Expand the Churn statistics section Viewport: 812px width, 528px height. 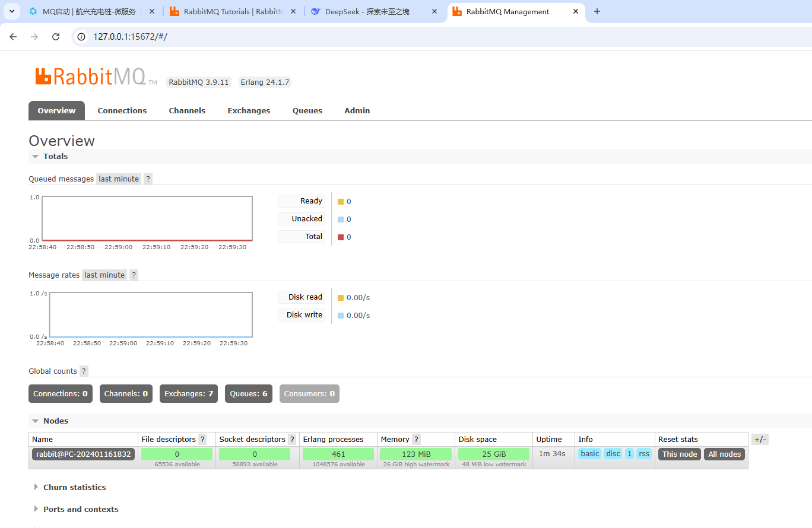pyautogui.click(x=74, y=488)
